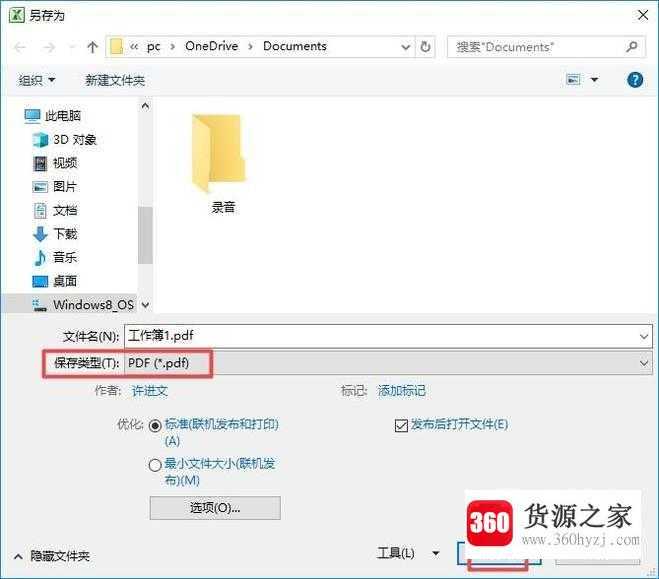Screen dimensions: 659x579
Task: Click Documents in address path
Action: tap(295, 46)
